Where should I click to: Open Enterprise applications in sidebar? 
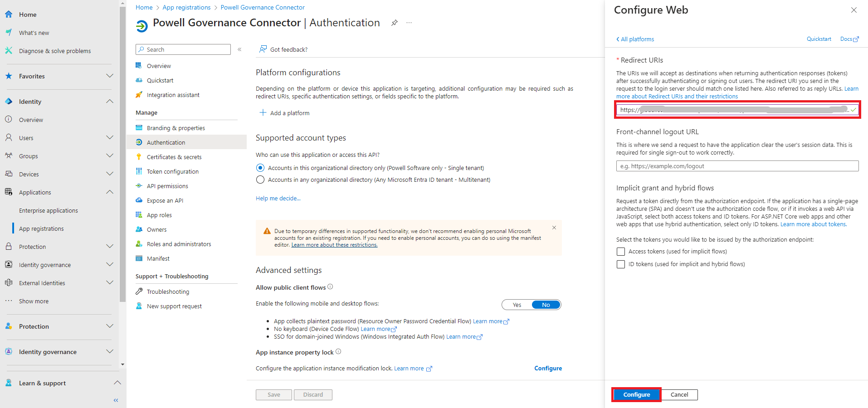pos(49,210)
